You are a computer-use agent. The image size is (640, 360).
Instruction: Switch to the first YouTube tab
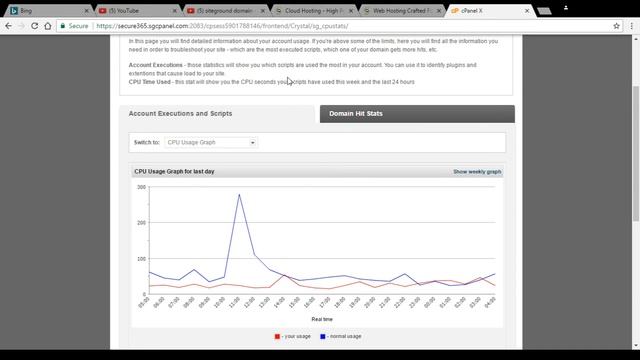pyautogui.click(x=138, y=11)
